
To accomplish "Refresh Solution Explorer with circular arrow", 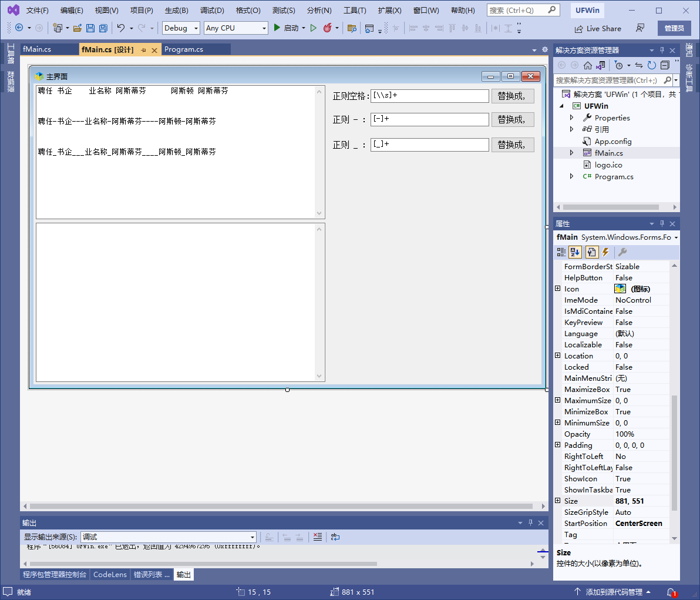I will pyautogui.click(x=652, y=65).
